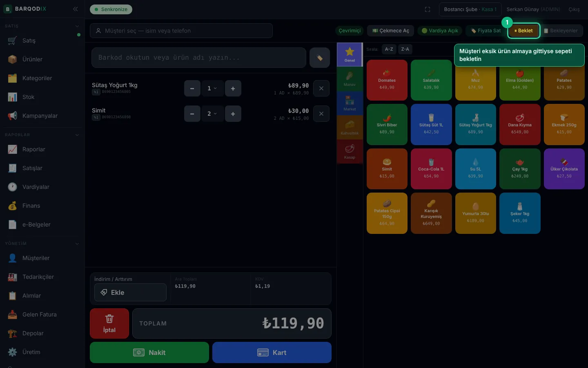Toggle Fiyata Sat mode

tap(486, 31)
